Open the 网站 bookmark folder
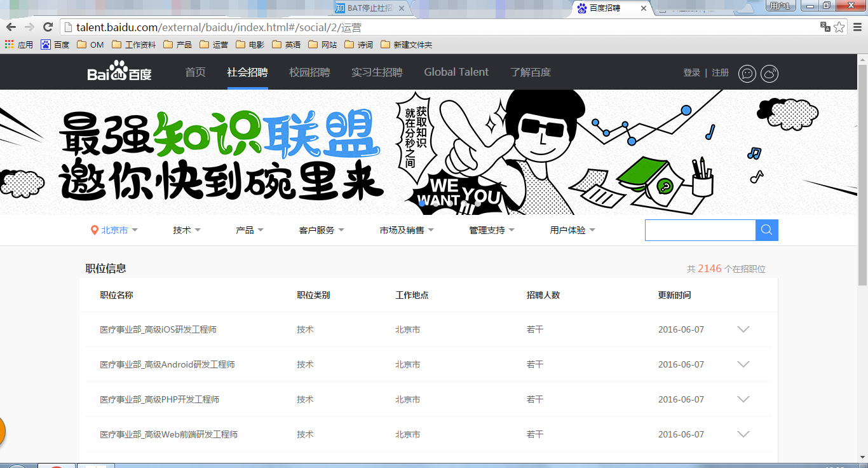 click(322, 45)
